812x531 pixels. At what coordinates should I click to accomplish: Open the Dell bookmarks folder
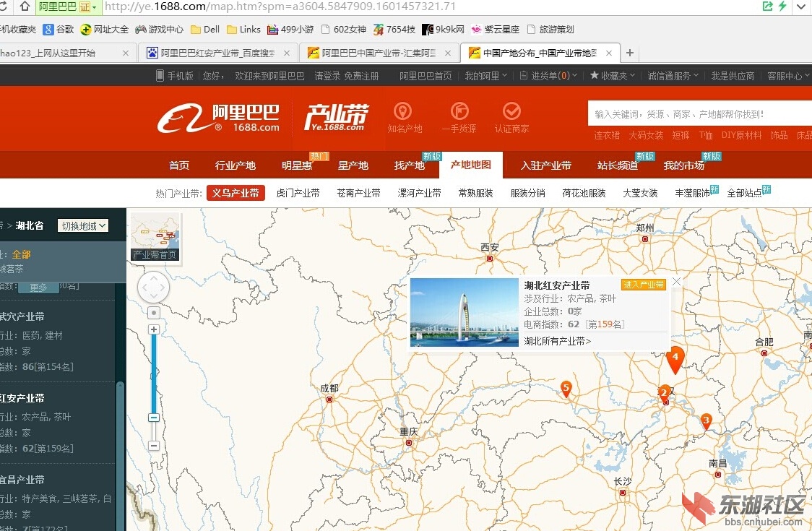coord(205,30)
